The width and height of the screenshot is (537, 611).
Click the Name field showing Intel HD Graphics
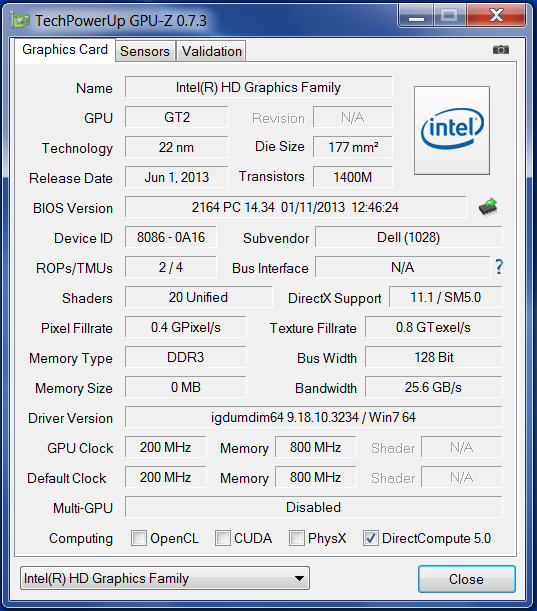pos(259,87)
